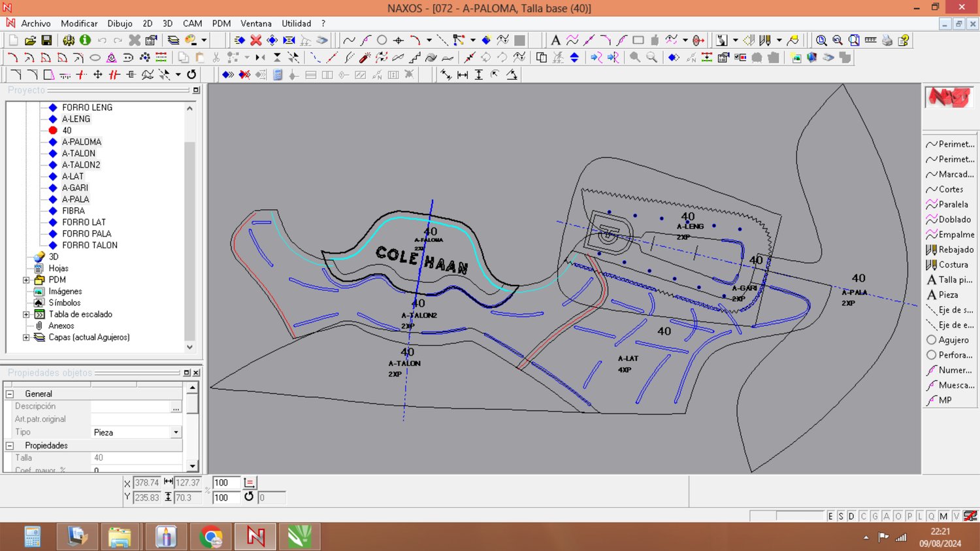Click the staircase step line icon
This screenshot has height=551, width=980.
[414, 58]
